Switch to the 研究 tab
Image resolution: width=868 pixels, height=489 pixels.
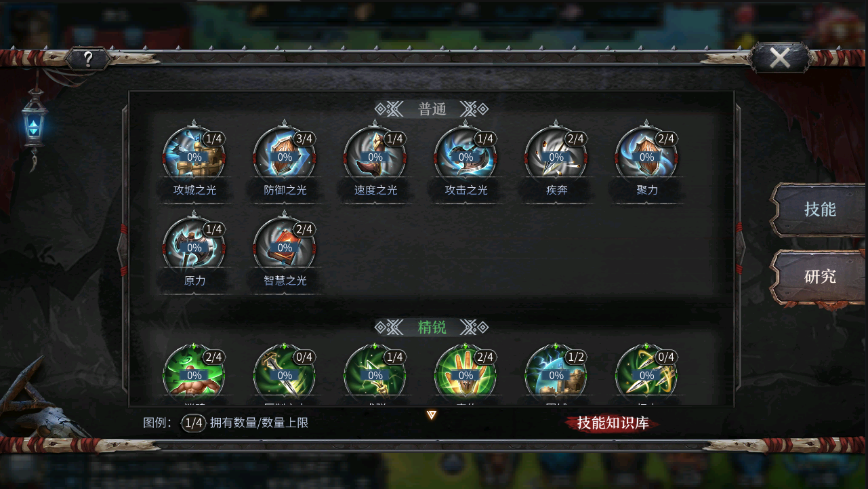[x=820, y=277]
